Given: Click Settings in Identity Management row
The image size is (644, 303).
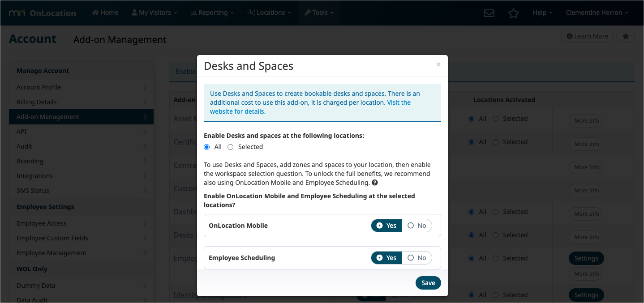Looking at the screenshot, I should click(x=586, y=295).
